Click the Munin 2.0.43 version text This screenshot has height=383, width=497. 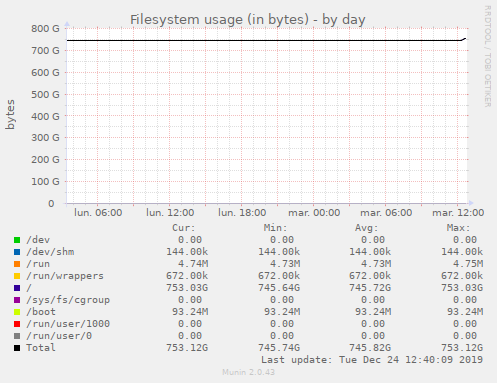249,372
